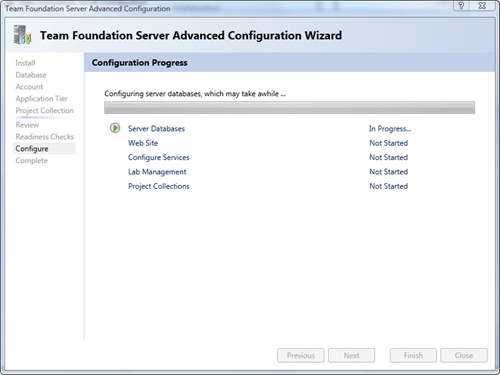Click the In Progress... status text

click(390, 129)
